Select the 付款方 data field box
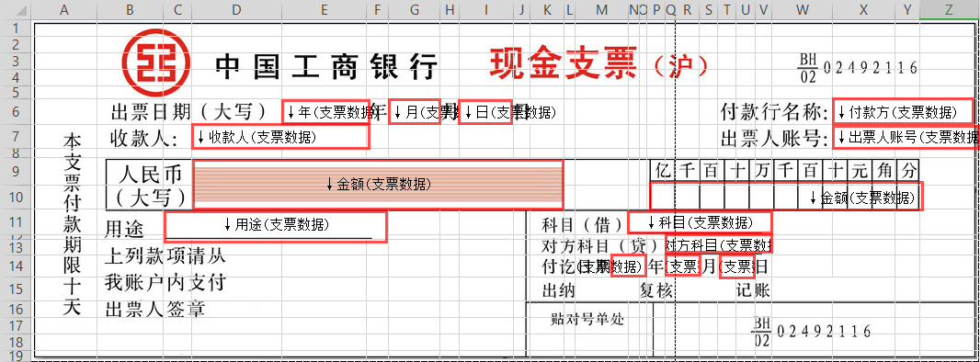 click(903, 112)
